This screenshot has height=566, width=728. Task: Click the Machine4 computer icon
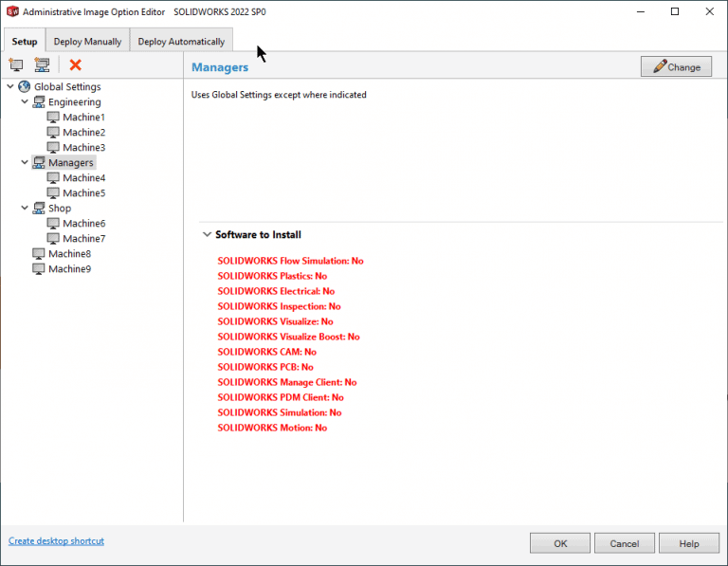[x=53, y=178]
